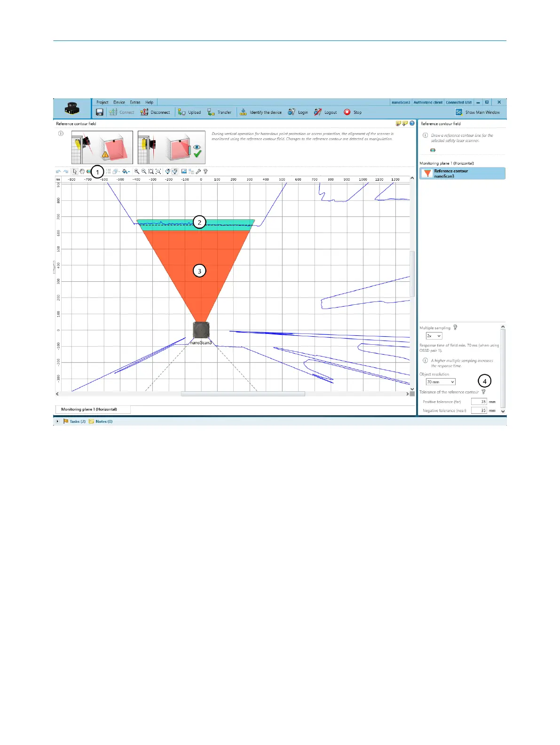
Task: Click the horizontal scrollbar thumb under the canvas
Action: tap(243, 394)
